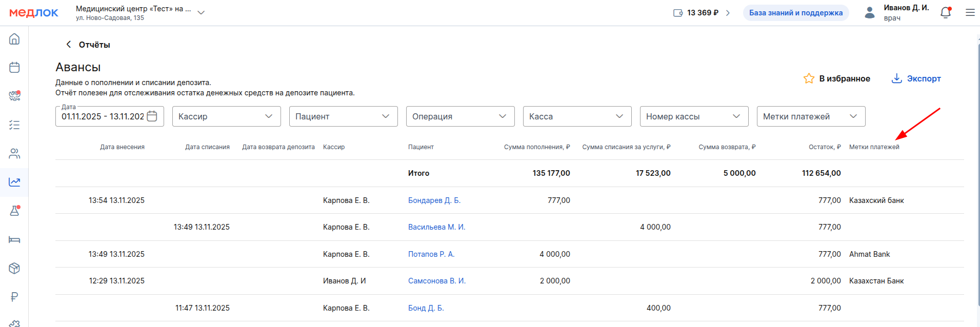This screenshot has width=980, height=327.
Task: Expand the Кассир filter dropdown
Action: pyautogui.click(x=226, y=116)
